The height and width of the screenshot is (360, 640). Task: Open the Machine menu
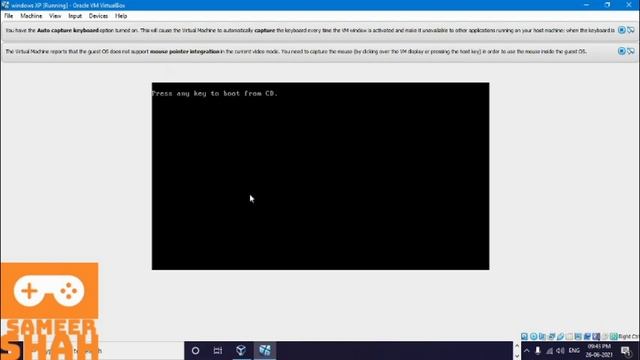[31, 16]
